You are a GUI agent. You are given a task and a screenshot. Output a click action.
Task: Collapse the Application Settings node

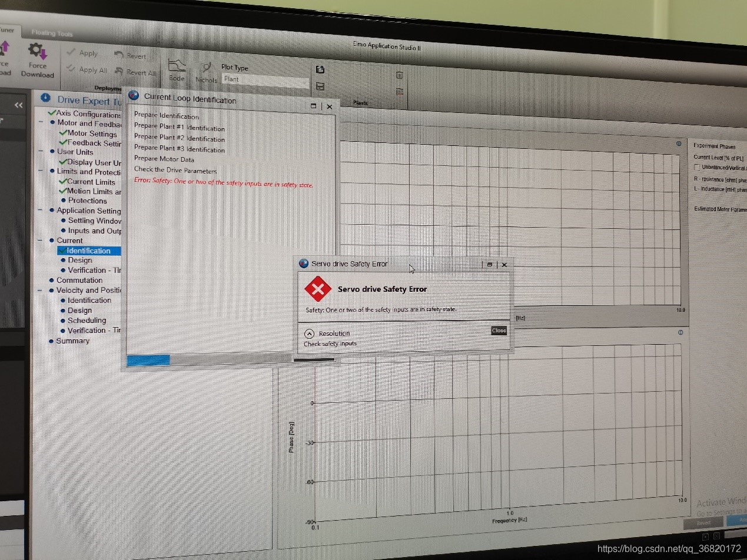(x=41, y=211)
